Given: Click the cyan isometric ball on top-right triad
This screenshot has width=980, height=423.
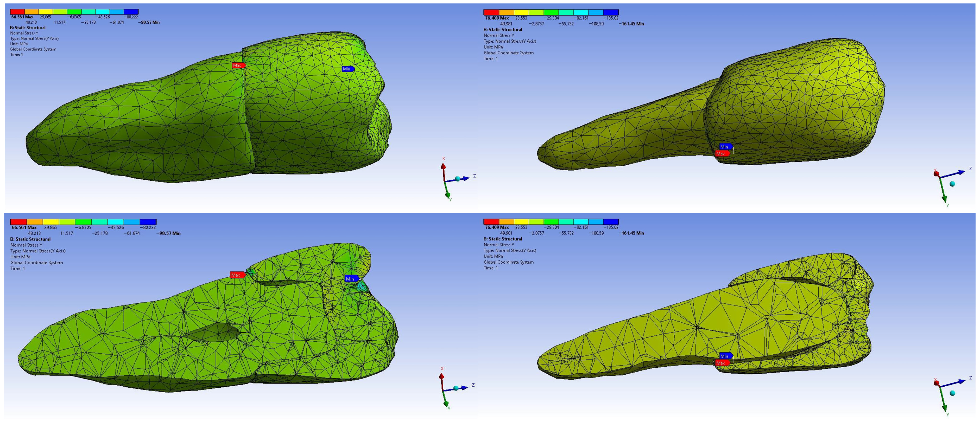Looking at the screenshot, I should [952, 184].
